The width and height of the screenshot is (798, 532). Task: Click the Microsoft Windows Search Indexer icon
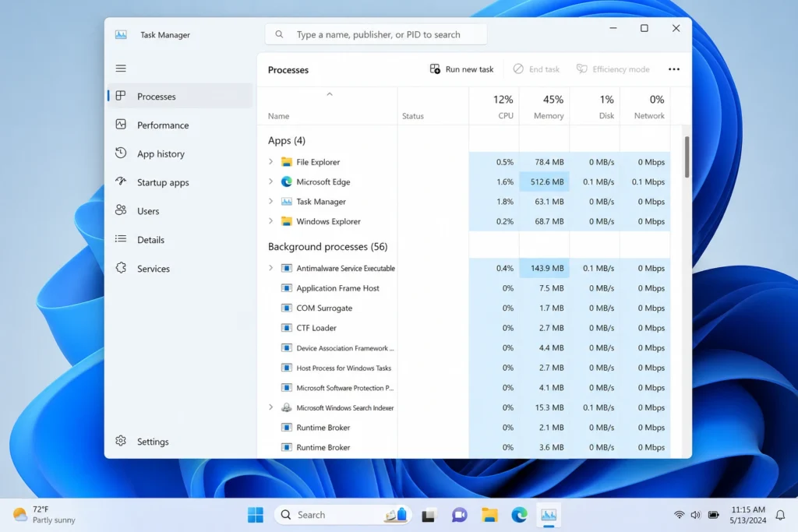coord(287,407)
